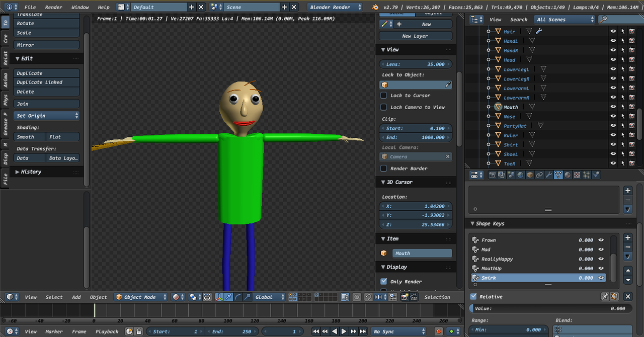This screenshot has width=644, height=337.
Task: Click the Hair modifier wrench icon in outliner
Action: coord(539,31)
